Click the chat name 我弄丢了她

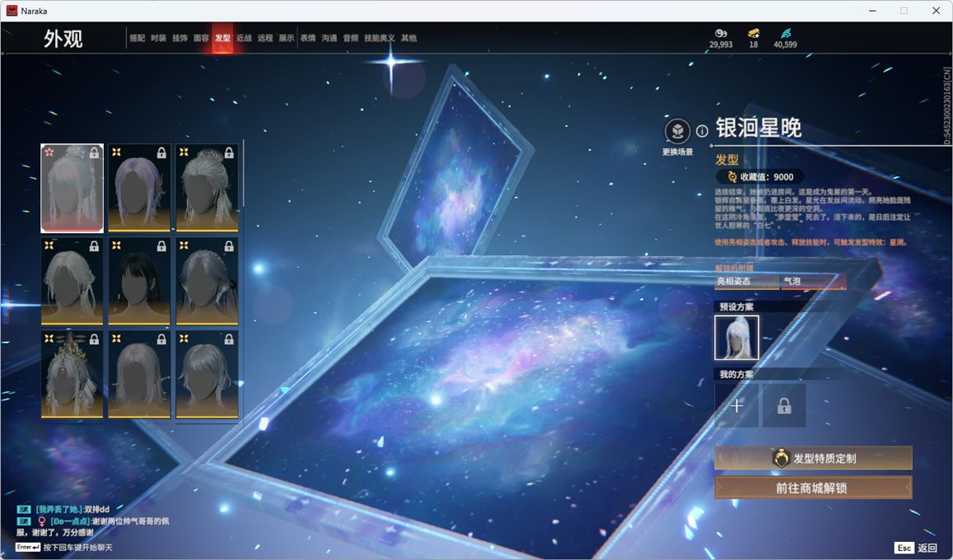click(59, 510)
